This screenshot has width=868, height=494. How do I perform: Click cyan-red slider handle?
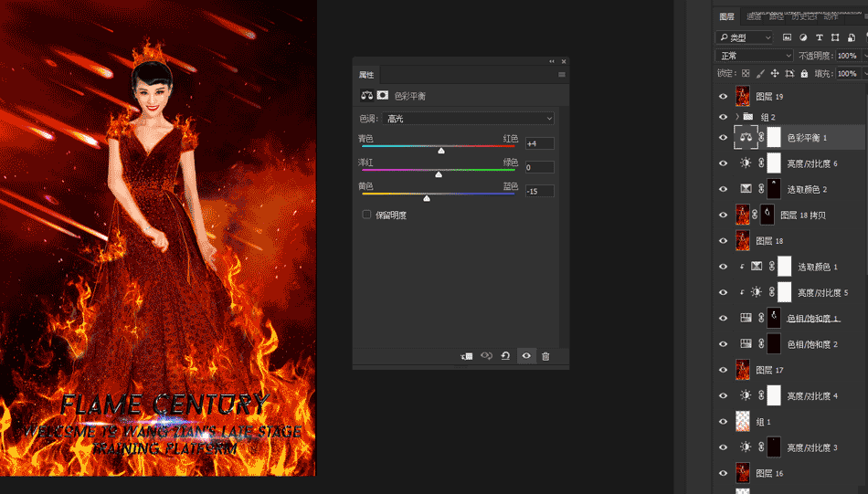[x=441, y=151]
